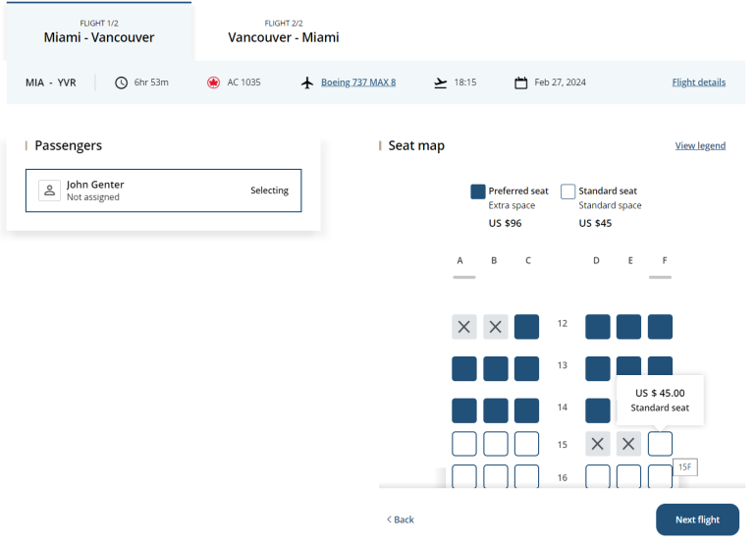756x545 pixels.
Task: Click the Air Canada logo icon
Action: pos(213,82)
